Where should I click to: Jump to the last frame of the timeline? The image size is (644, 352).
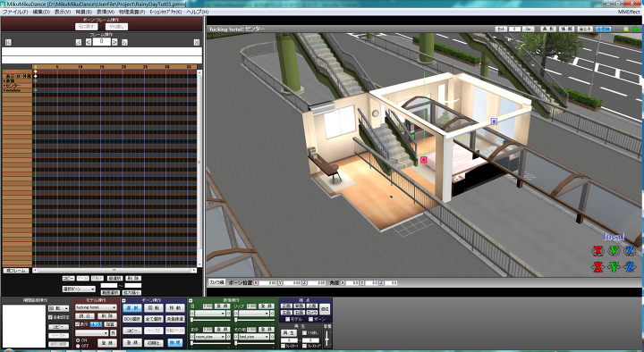[196, 42]
